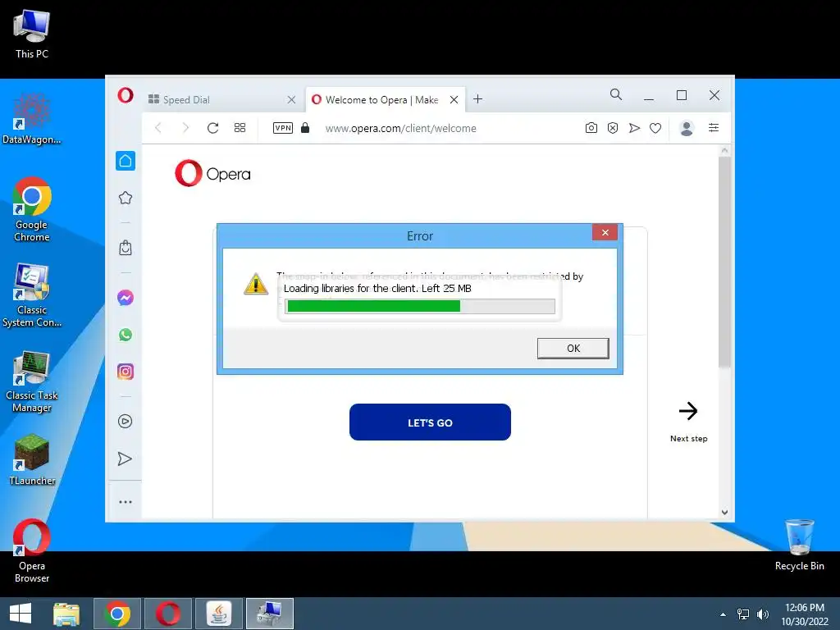Image resolution: width=840 pixels, height=630 pixels.
Task: Click the scrollbar down arrow
Action: point(724,512)
